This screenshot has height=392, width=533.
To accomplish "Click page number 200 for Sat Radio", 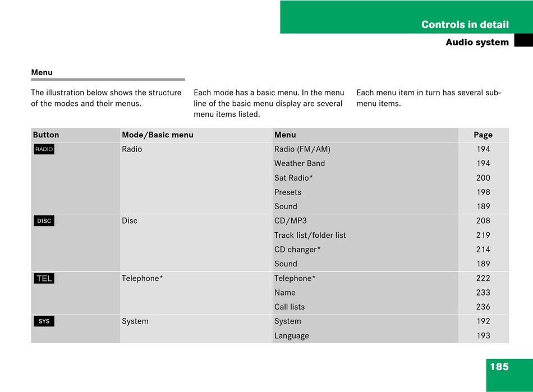I will tap(483, 178).
